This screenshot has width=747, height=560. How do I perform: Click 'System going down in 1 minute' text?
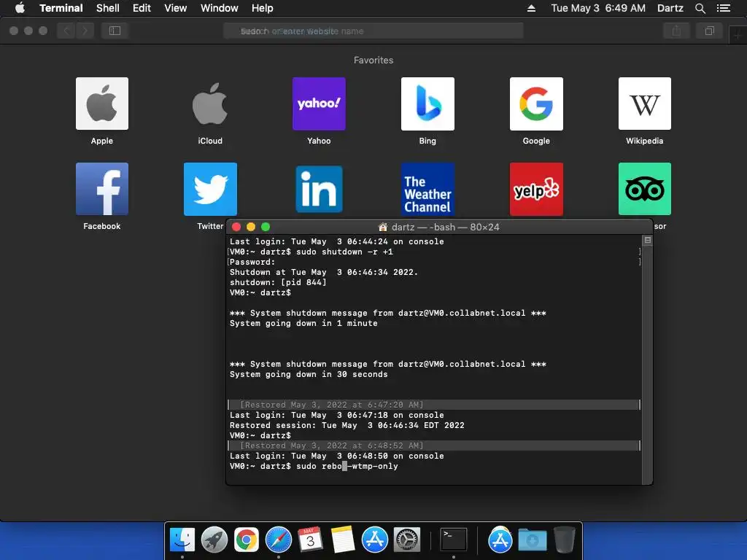[x=303, y=323]
